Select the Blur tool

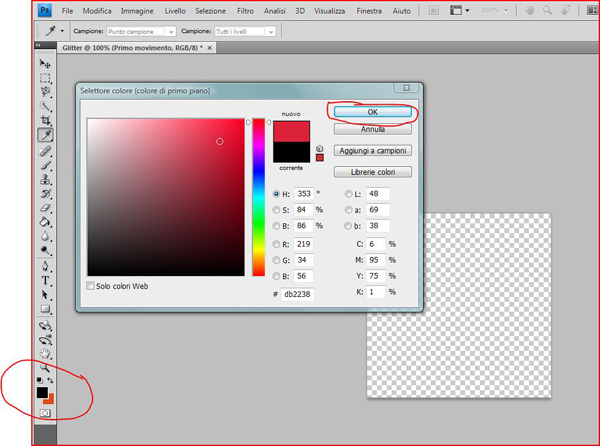[x=45, y=236]
